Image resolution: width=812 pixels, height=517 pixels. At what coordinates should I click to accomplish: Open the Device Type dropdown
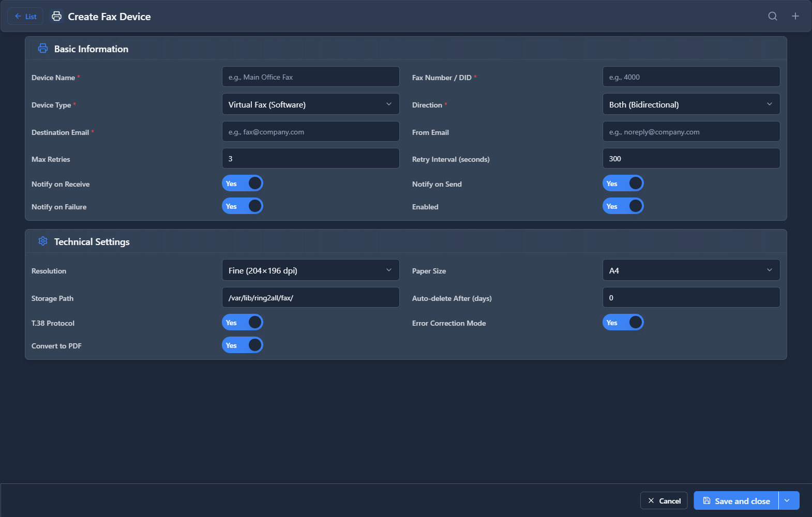coord(310,104)
